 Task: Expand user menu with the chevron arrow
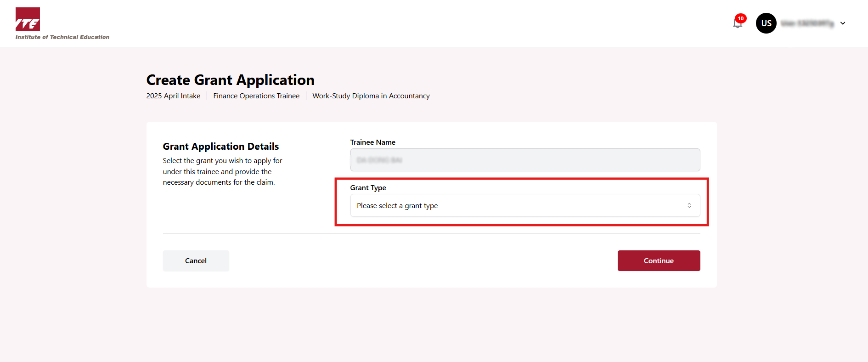843,23
